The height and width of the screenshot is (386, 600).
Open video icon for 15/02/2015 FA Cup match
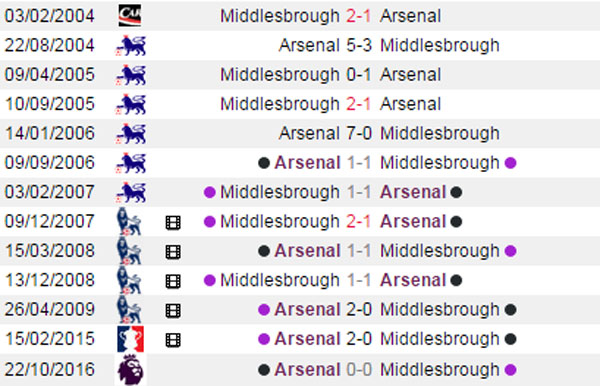[x=173, y=340]
